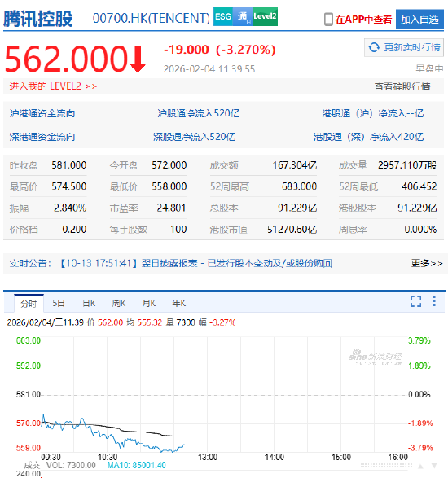
Task: Click the chart horizontal scrollbar handle
Action: click(386, 466)
